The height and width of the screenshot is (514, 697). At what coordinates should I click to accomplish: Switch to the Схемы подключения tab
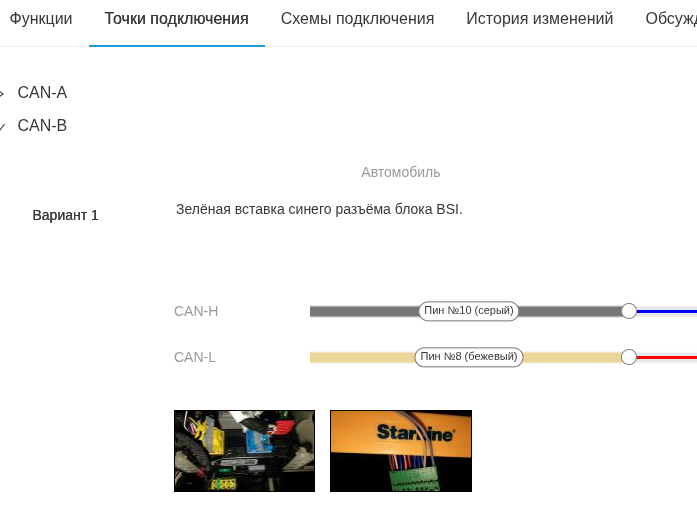pyautogui.click(x=357, y=19)
